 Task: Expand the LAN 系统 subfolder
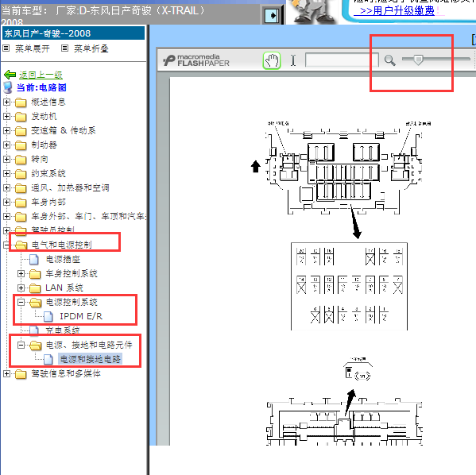(x=21, y=288)
